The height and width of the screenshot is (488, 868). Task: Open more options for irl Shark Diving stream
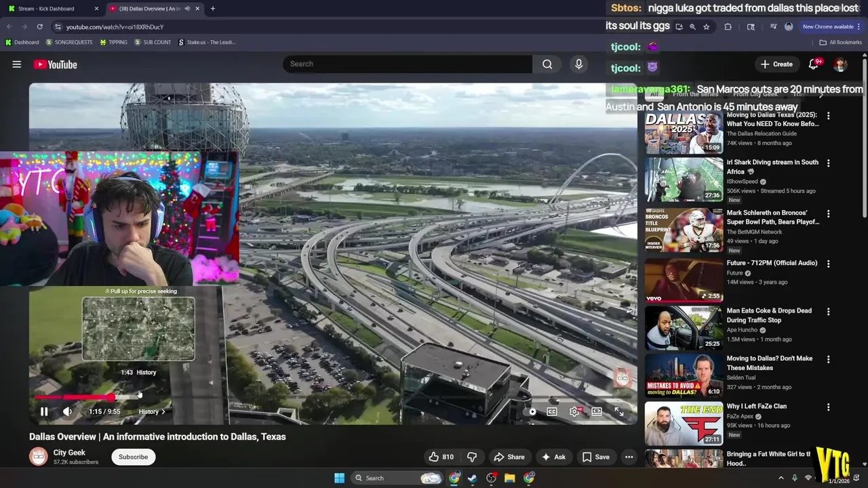tap(828, 163)
